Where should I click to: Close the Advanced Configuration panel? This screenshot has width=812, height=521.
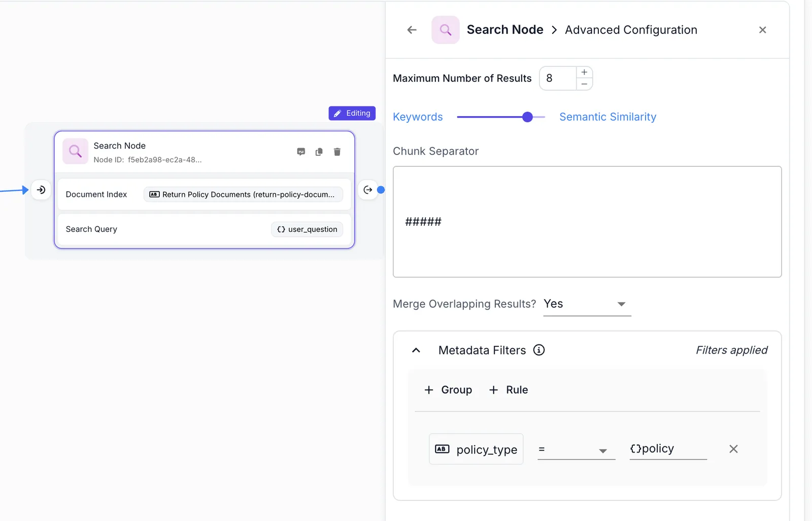tap(762, 30)
